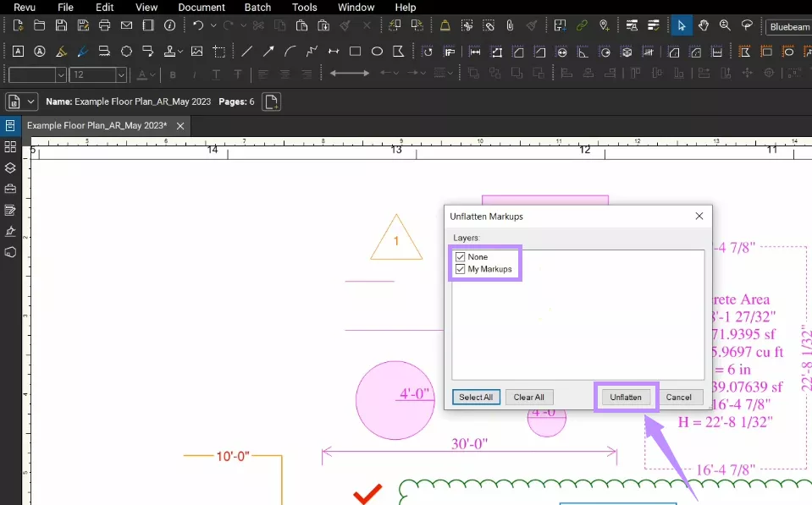Open the Thumbnails panel in the left sidebar
Viewport: 812px width, 505px height.
point(9,145)
